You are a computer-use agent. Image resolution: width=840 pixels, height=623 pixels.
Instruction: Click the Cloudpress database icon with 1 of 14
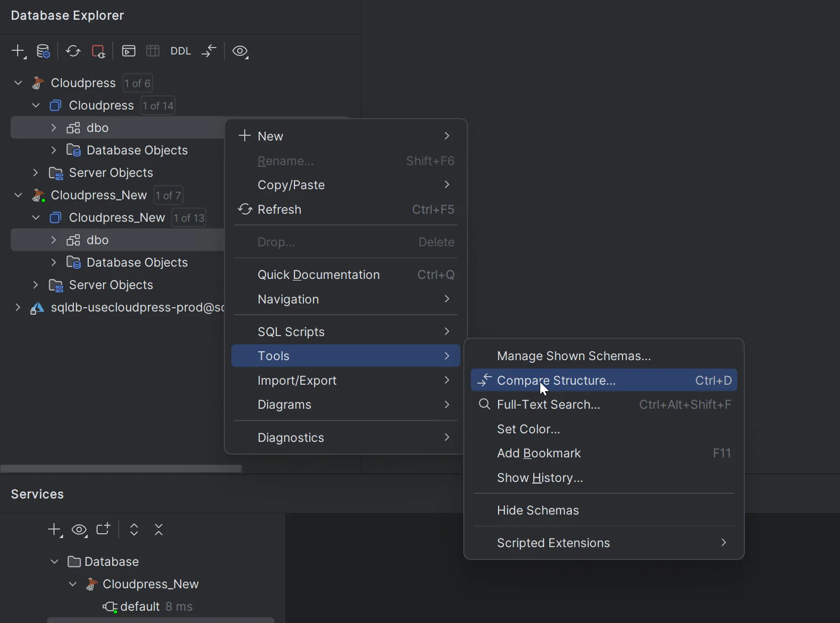(56, 106)
